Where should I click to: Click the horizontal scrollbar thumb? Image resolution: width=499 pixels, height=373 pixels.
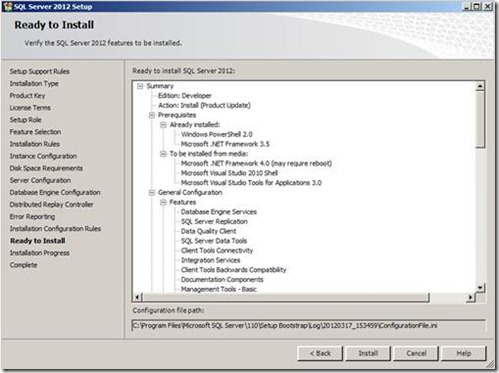pos(286,297)
